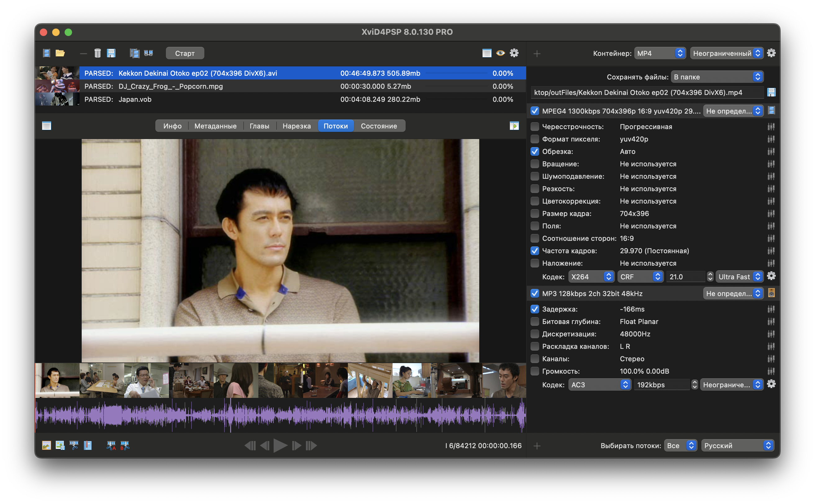
Task: Uncheck the Задержка checkbox
Action: click(x=535, y=309)
